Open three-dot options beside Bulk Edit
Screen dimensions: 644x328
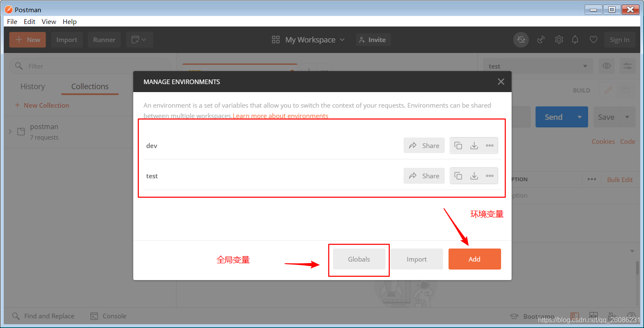point(592,180)
